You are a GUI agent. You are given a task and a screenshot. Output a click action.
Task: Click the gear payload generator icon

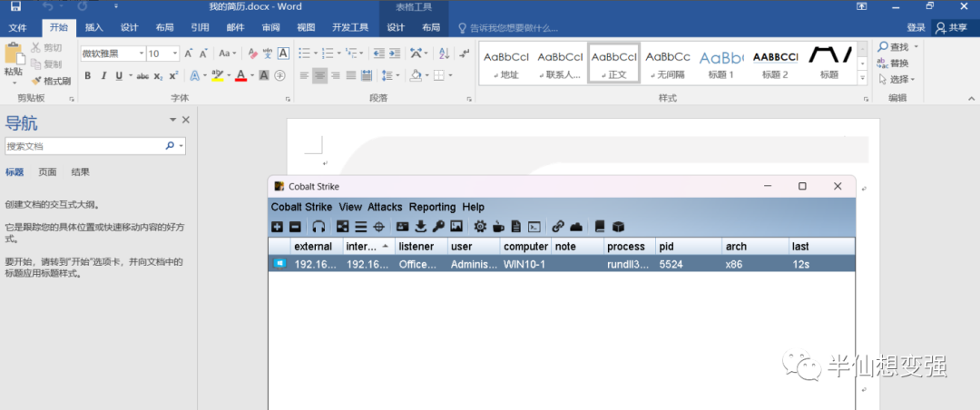(x=480, y=226)
